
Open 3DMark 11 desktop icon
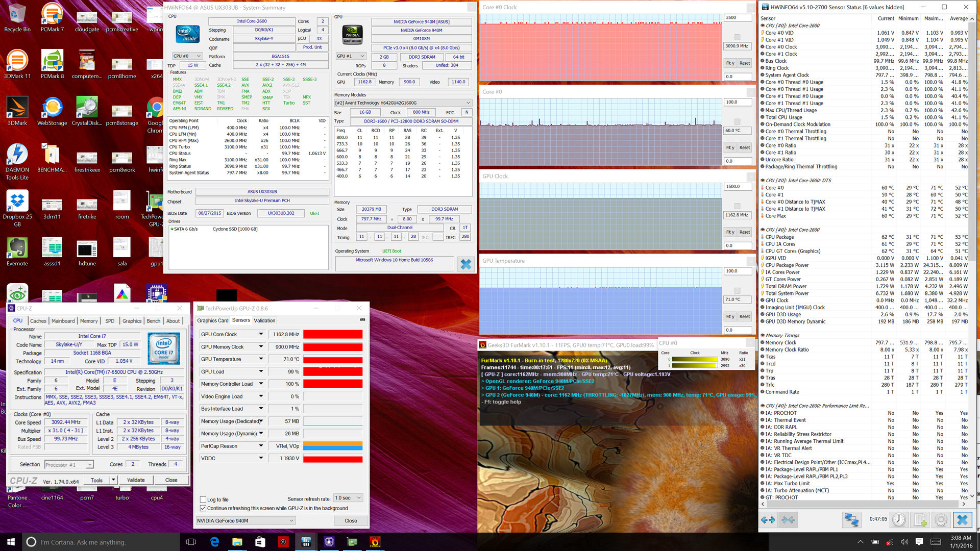17,65
